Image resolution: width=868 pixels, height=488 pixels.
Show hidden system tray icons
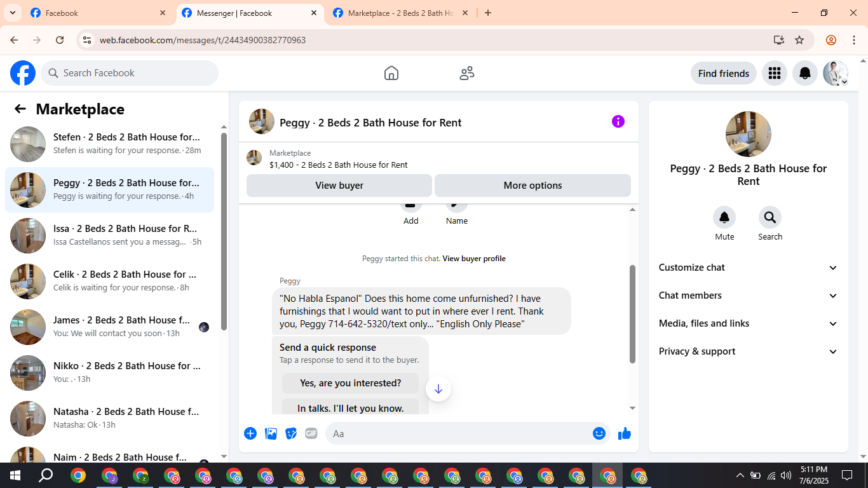coord(740,475)
